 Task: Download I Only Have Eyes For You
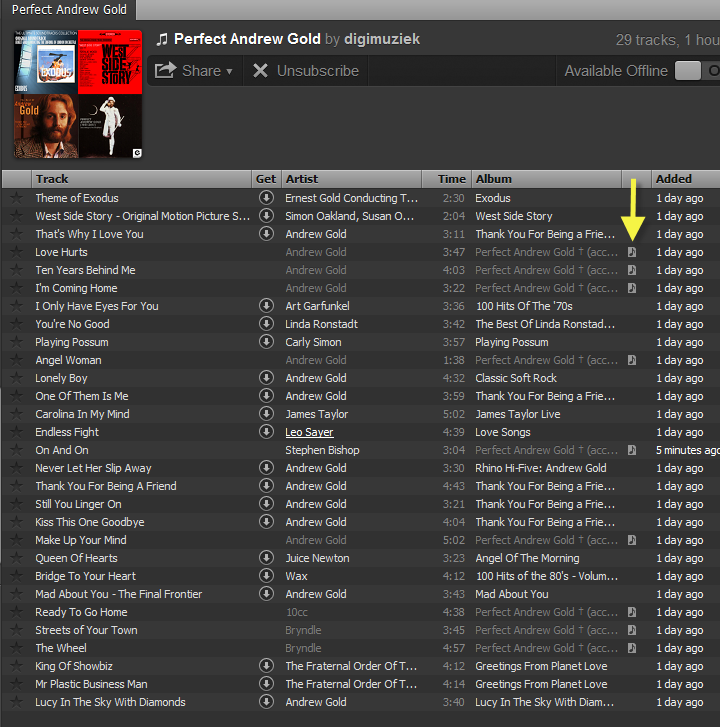pyautogui.click(x=266, y=306)
